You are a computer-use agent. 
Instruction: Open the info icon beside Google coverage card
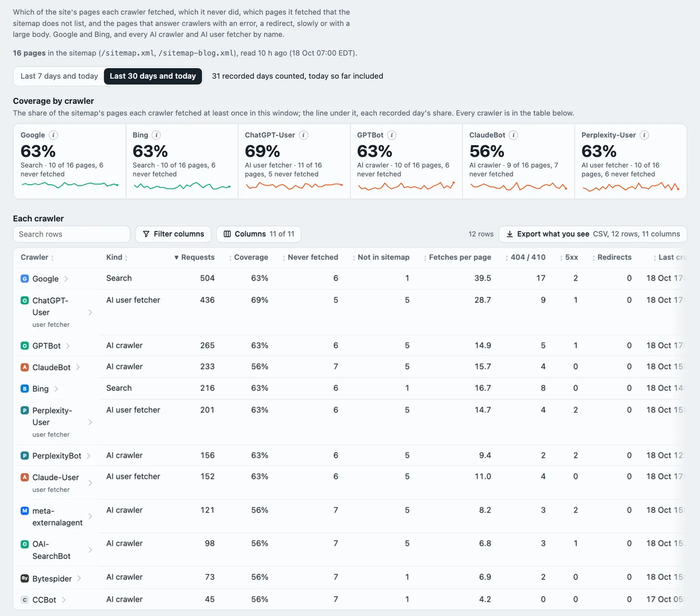tap(53, 135)
